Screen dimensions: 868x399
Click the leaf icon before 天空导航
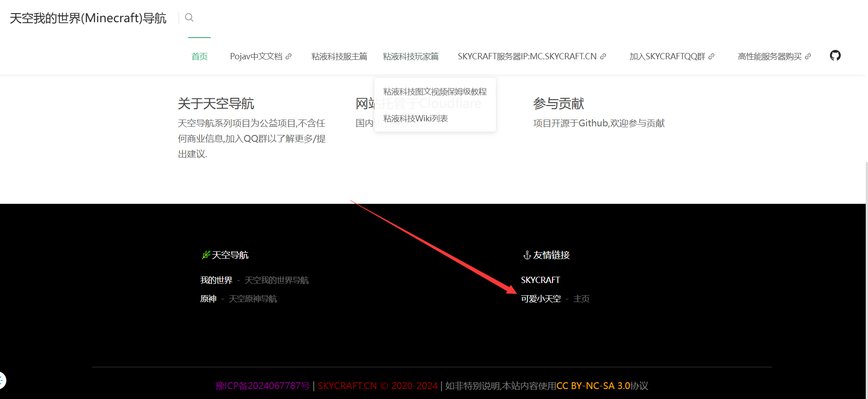pyautogui.click(x=206, y=255)
